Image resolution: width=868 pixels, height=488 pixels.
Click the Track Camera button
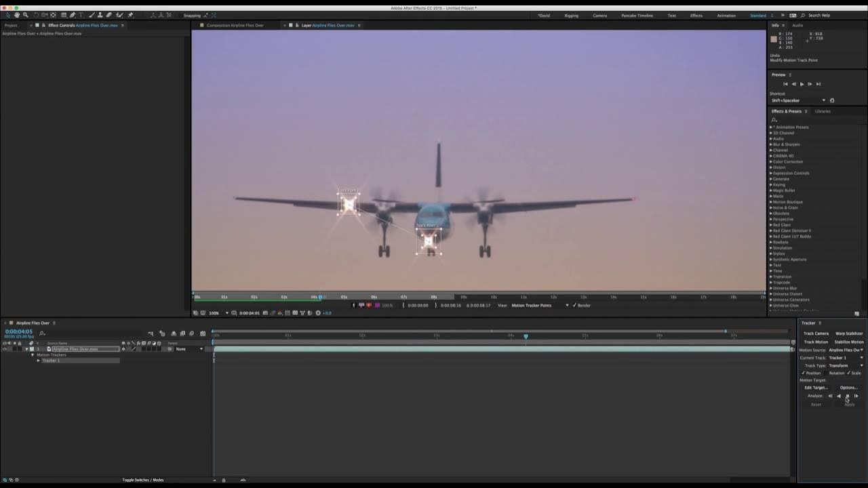coord(816,333)
